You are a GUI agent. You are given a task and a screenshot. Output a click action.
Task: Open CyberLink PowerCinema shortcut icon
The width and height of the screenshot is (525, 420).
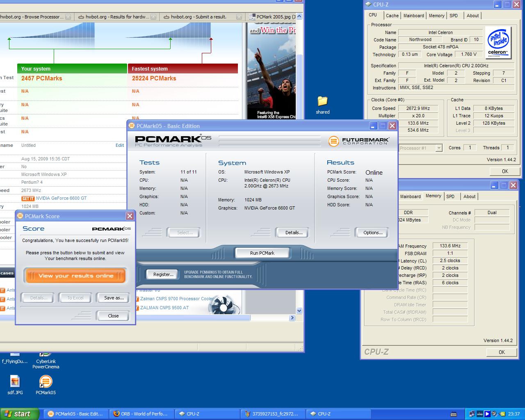[x=46, y=361]
